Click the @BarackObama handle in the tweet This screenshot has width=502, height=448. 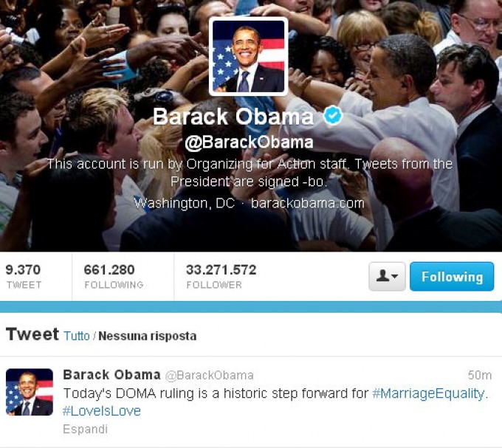210,375
